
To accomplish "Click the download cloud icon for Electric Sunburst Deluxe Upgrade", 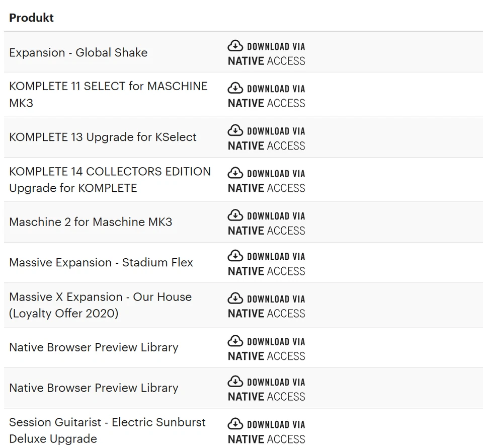I will (234, 424).
